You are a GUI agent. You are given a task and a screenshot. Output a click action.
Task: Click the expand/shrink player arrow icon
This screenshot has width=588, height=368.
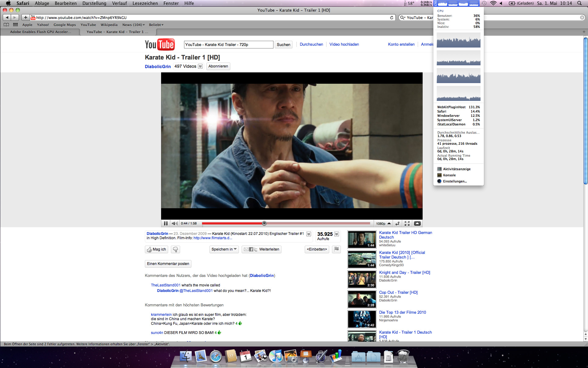click(397, 223)
